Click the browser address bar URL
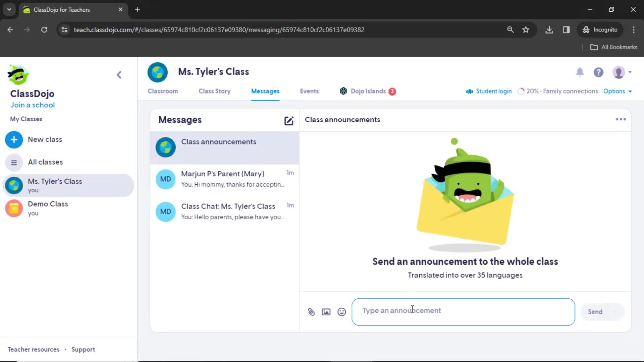This screenshot has width=644, height=362. pos(219,30)
